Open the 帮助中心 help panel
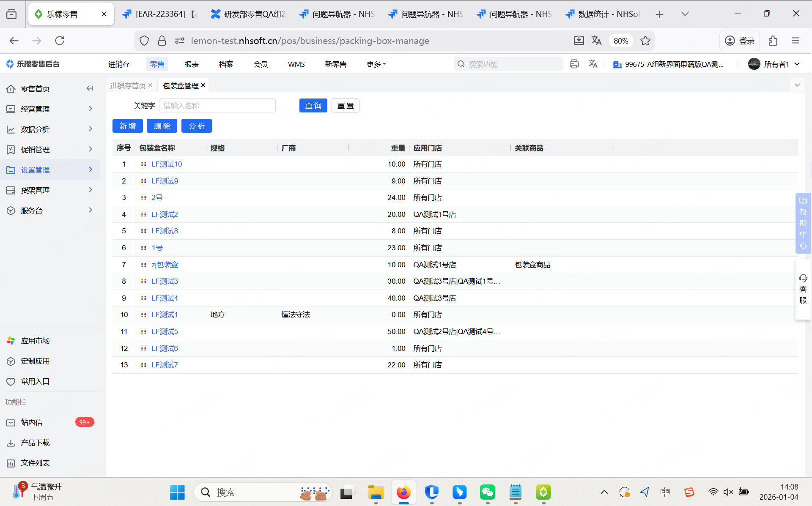 [x=803, y=223]
